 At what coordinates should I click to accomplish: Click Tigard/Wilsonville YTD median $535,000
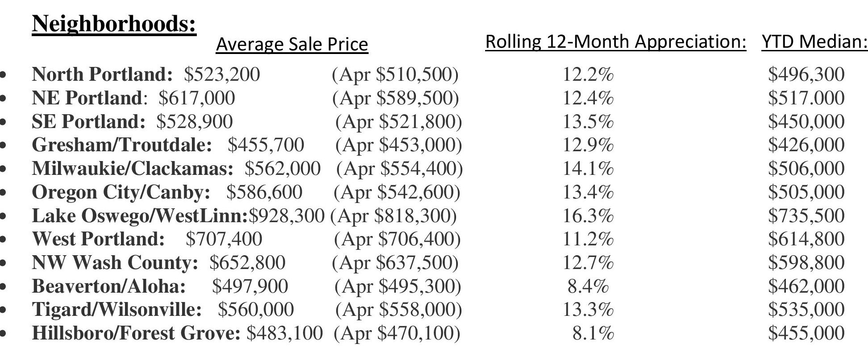pos(806,310)
